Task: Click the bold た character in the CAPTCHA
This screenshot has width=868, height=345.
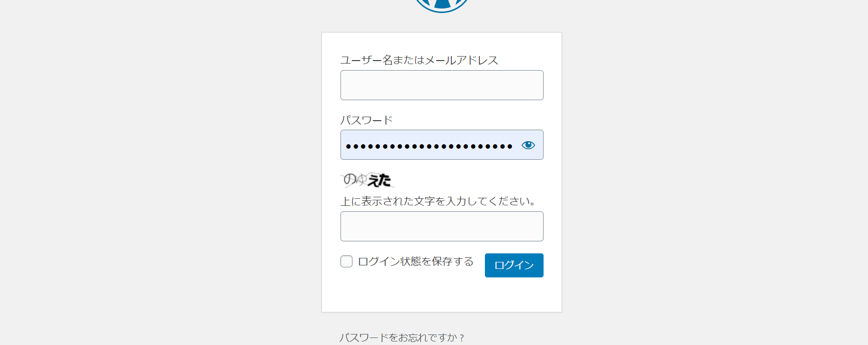Action: click(x=385, y=180)
